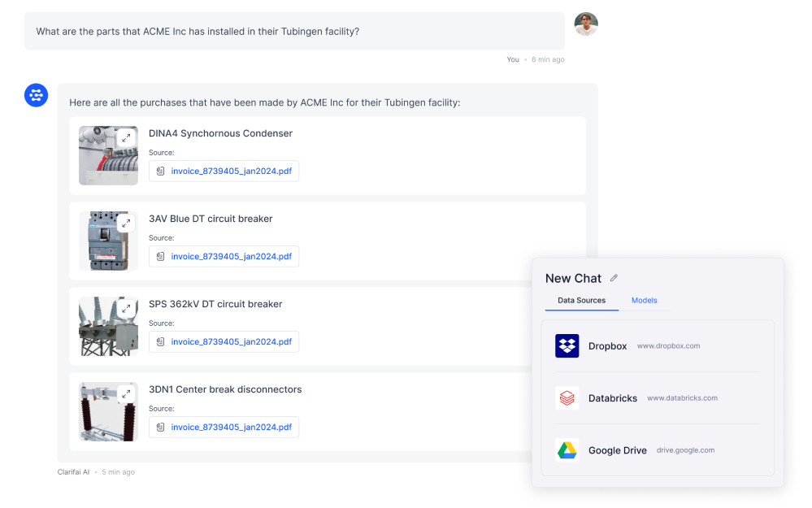Image resolution: width=812 pixels, height=508 pixels.
Task: Open invoice PDF under 3AV Blue DT breaker
Action: (224, 257)
